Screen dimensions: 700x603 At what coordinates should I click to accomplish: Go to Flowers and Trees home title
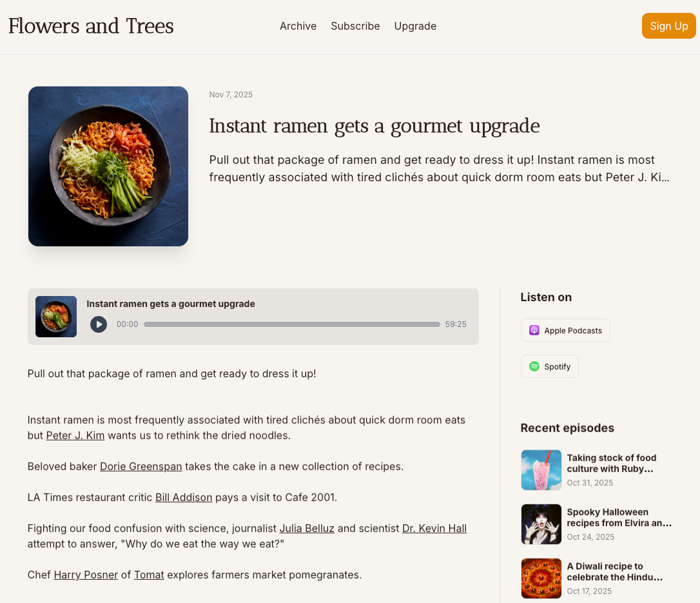(91, 26)
